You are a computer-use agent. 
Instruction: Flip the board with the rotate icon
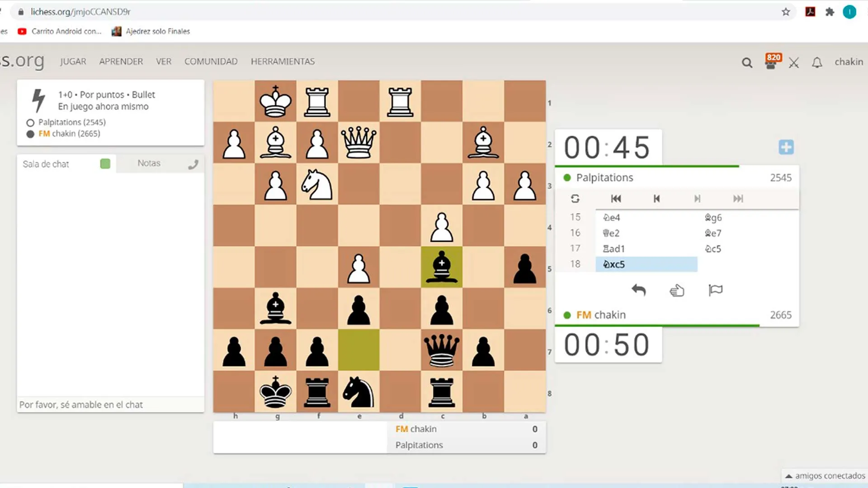point(575,199)
